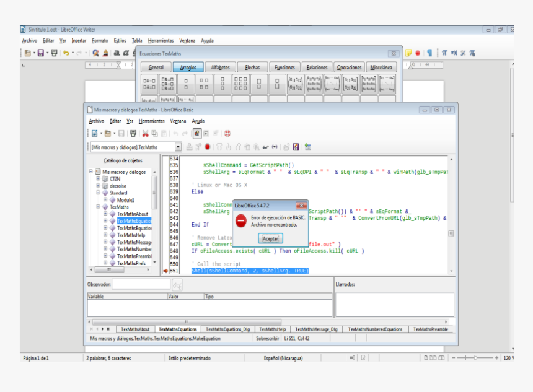Click Aceptar in the BASIC error dialog
This screenshot has width=533, height=392.
270,238
